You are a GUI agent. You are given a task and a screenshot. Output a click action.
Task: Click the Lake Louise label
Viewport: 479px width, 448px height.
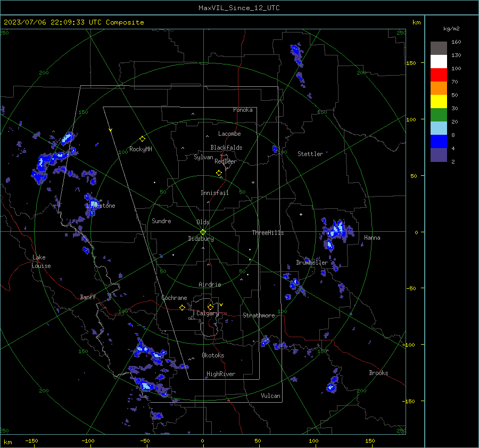tap(41, 262)
